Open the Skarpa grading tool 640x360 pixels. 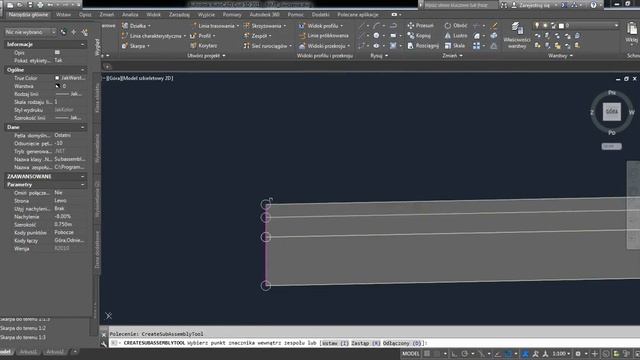pyautogui.click(x=136, y=46)
